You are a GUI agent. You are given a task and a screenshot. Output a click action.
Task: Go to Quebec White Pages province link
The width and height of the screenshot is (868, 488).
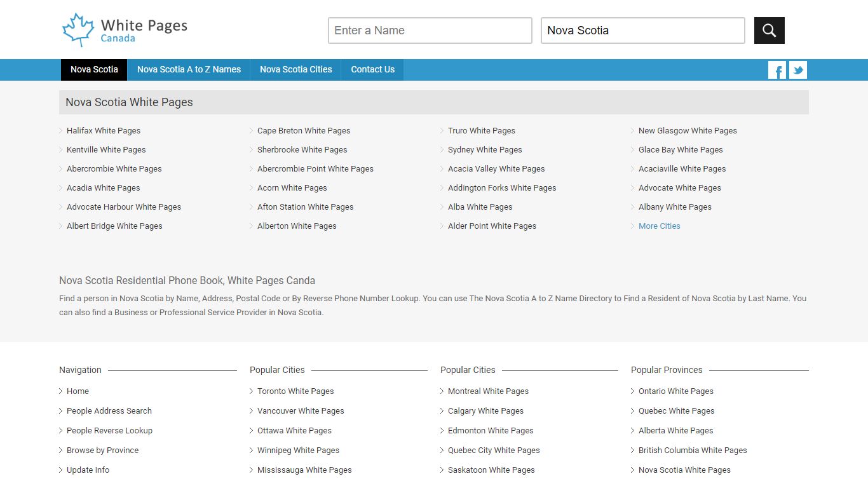[x=676, y=411]
